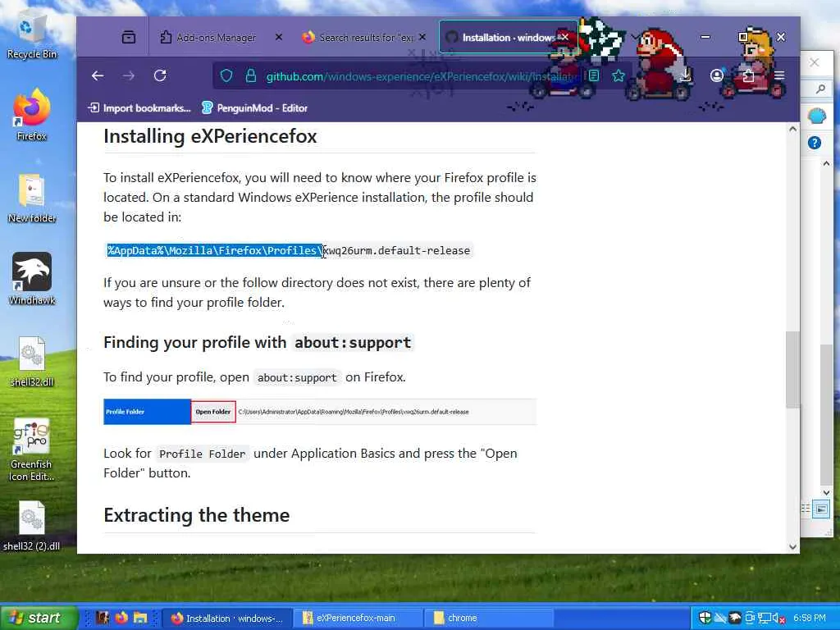840x630 pixels.
Task: Select the Windhawk desktop shortcut
Action: pyautogui.click(x=32, y=279)
